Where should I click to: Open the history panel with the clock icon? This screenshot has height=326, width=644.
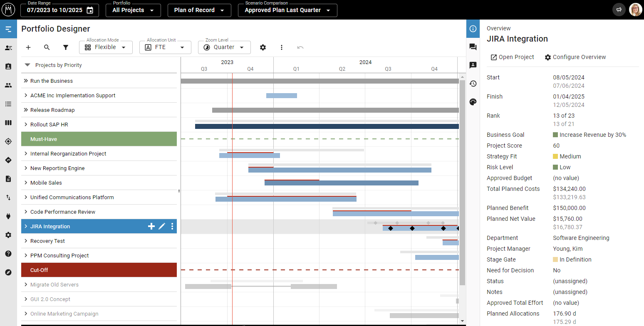coord(473,84)
